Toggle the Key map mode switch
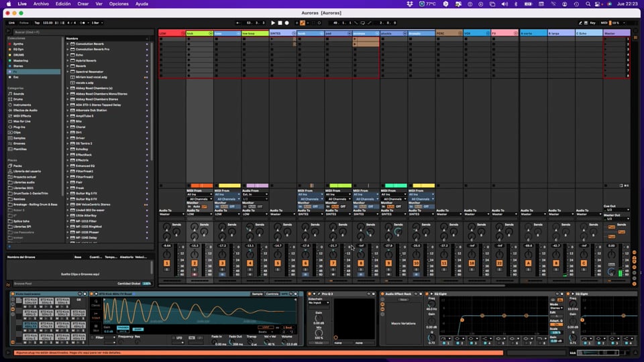Image resolution: width=644 pixels, height=362 pixels. 592,23
